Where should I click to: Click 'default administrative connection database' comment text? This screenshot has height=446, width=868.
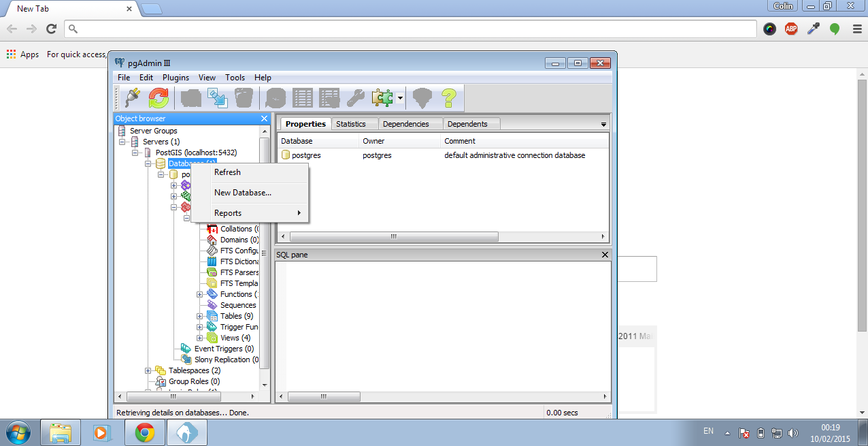point(515,155)
